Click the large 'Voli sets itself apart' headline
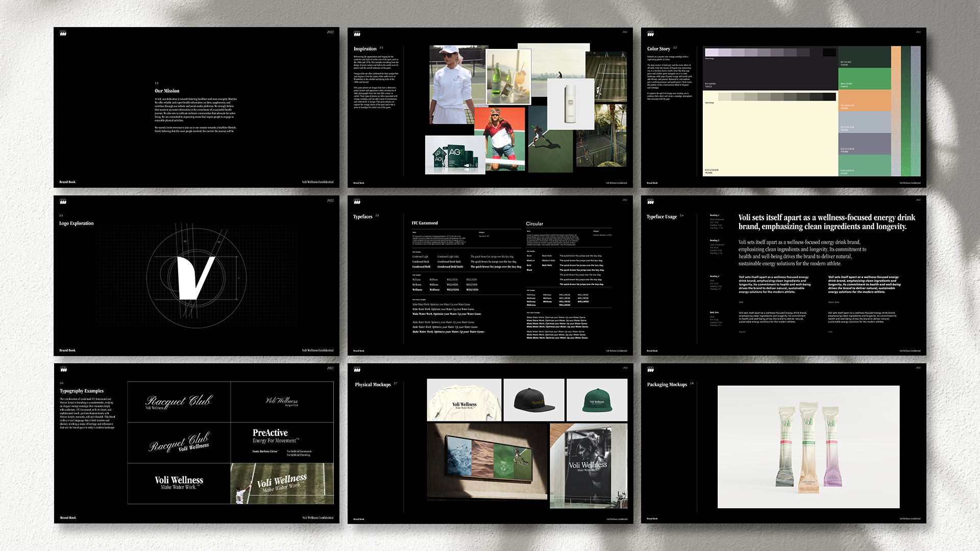 (x=827, y=222)
